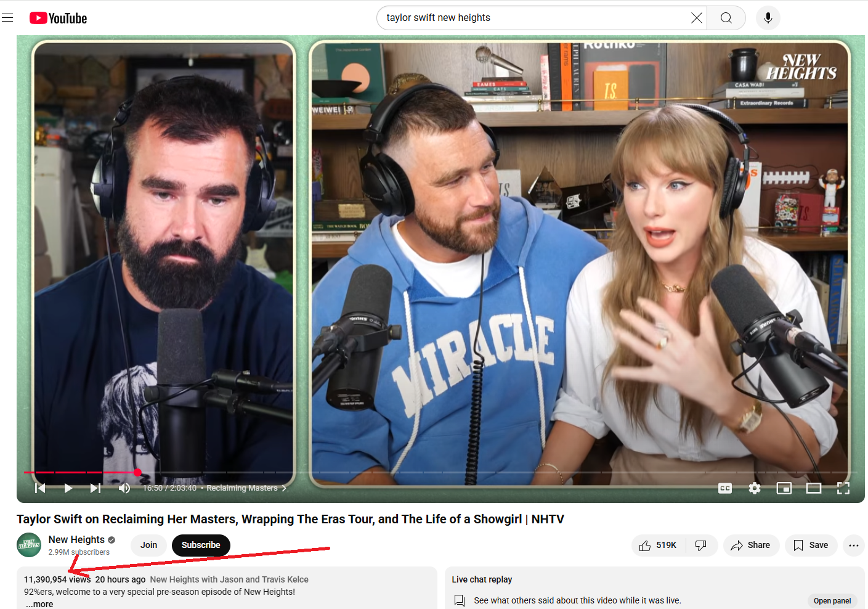Open the three-dot more actions menu
868x609 pixels.
tap(853, 545)
